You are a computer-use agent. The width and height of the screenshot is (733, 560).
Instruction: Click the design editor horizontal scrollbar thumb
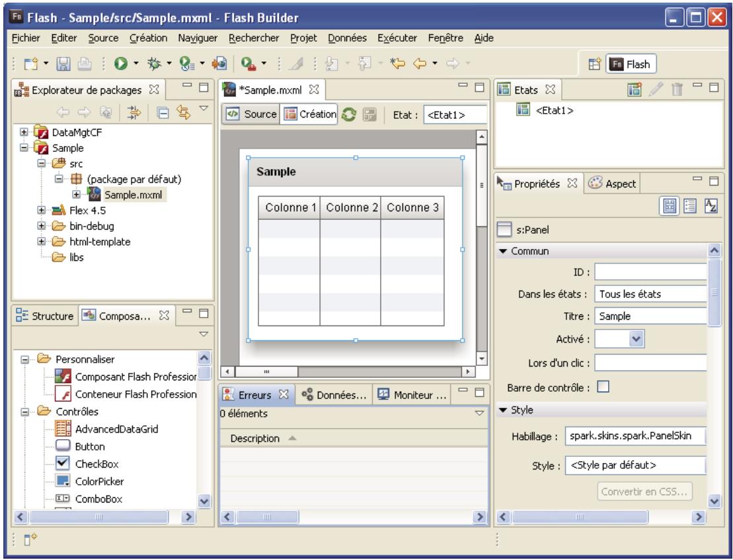(x=266, y=372)
